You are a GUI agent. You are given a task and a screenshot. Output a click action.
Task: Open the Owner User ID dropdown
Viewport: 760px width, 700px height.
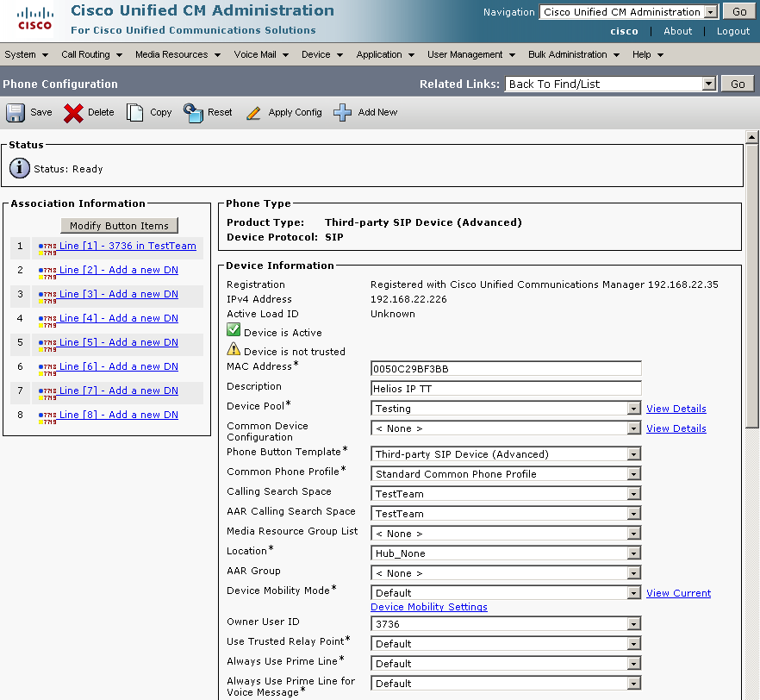click(634, 624)
